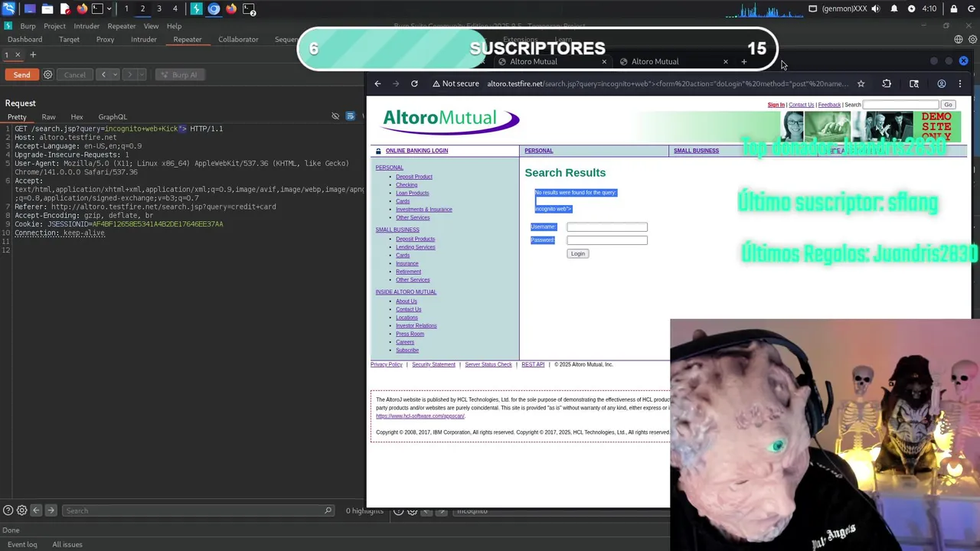Open Kali applications menu icon
The image size is (980, 551).
point(8,9)
